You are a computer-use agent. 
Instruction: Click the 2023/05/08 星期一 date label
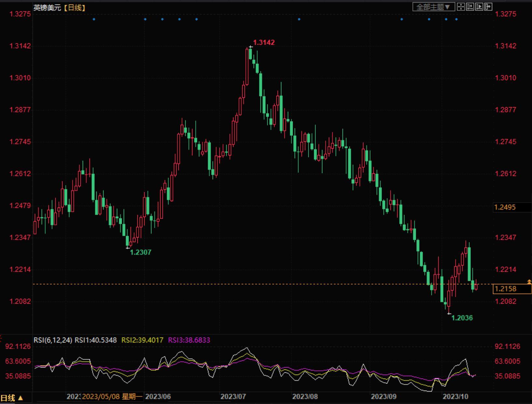point(112,397)
